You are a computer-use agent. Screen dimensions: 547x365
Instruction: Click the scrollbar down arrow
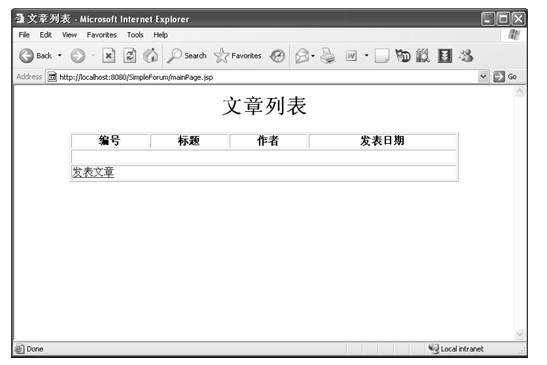tap(520, 334)
